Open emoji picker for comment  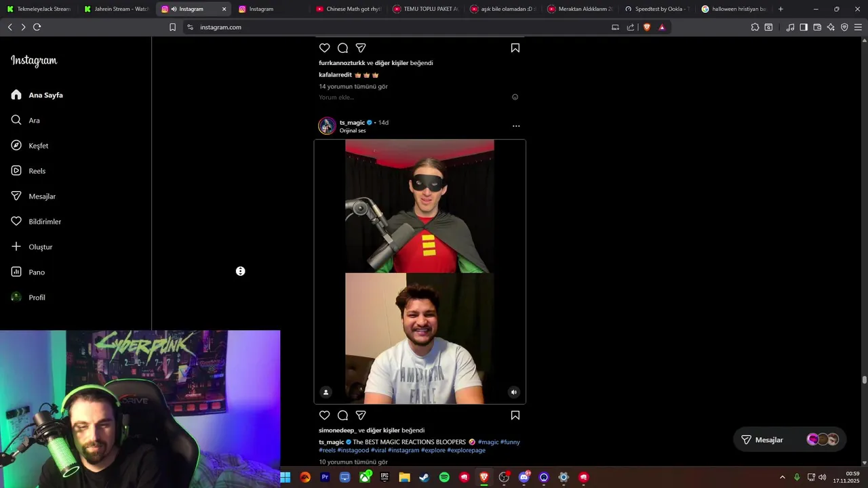tap(515, 97)
